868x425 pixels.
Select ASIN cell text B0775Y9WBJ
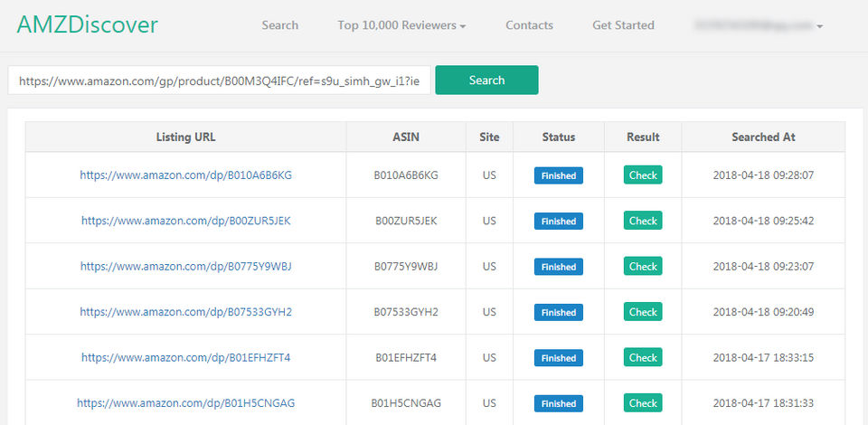pyautogui.click(x=406, y=266)
